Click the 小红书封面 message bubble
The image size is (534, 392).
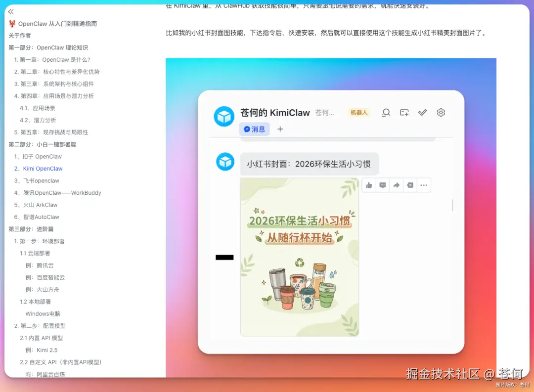tap(310, 163)
